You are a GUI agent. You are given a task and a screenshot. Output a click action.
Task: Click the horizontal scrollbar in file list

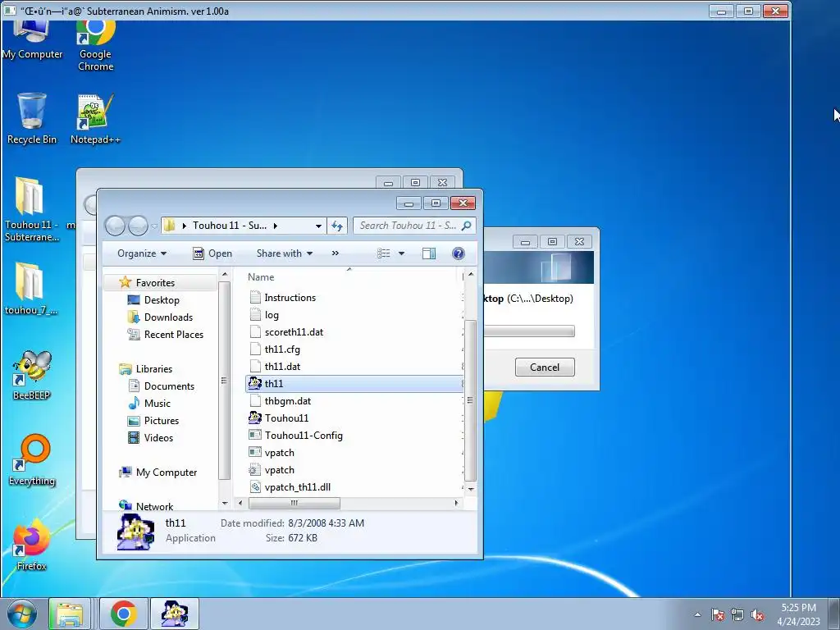click(x=294, y=503)
